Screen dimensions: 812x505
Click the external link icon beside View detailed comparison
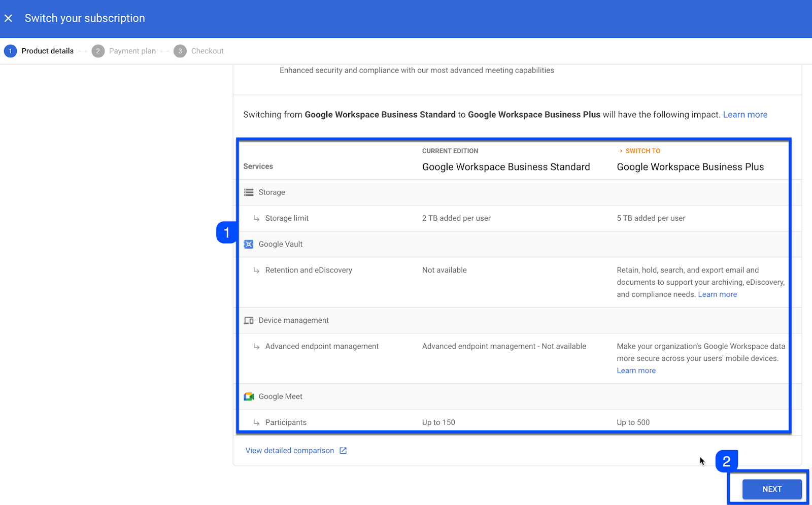(x=343, y=451)
